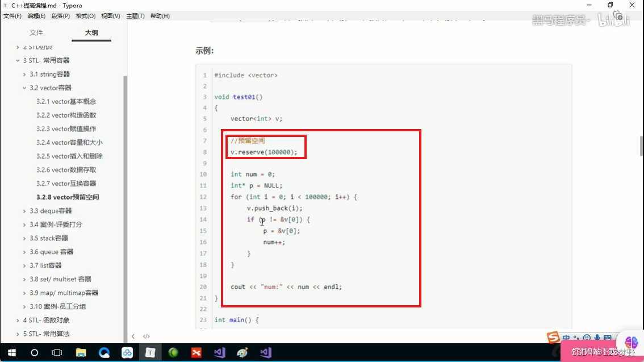The width and height of the screenshot is (644, 362).
Task: Click the Sogou microphone voice input icon
Action: 597,338
